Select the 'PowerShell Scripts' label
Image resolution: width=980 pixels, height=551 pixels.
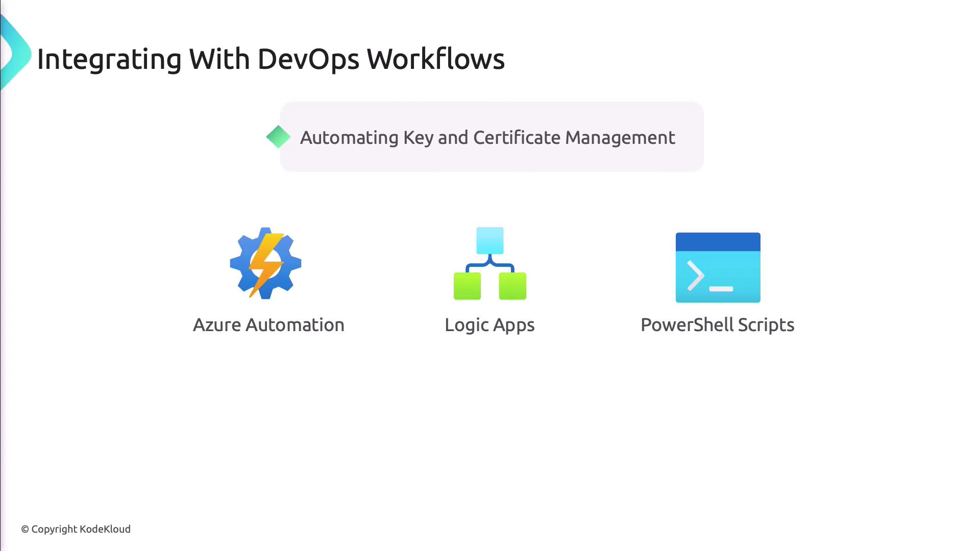click(x=717, y=325)
